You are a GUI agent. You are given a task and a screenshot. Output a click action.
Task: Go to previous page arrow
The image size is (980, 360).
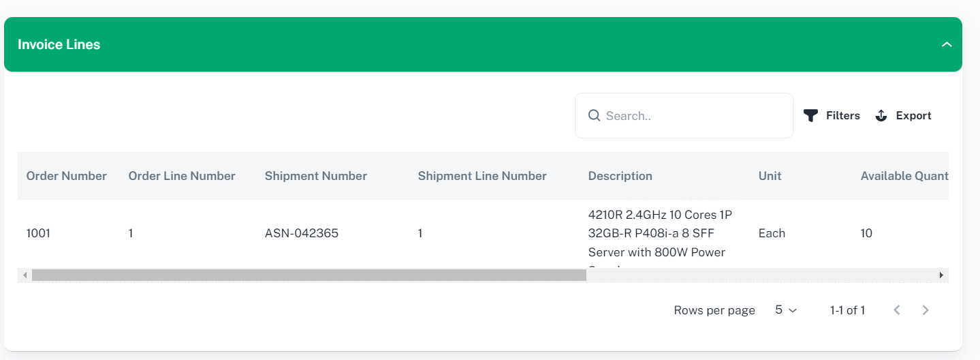click(897, 310)
